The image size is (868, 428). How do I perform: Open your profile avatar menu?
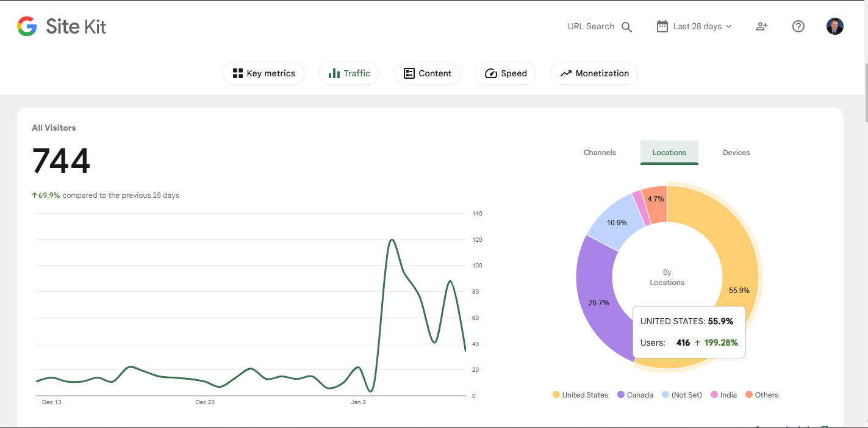click(834, 26)
